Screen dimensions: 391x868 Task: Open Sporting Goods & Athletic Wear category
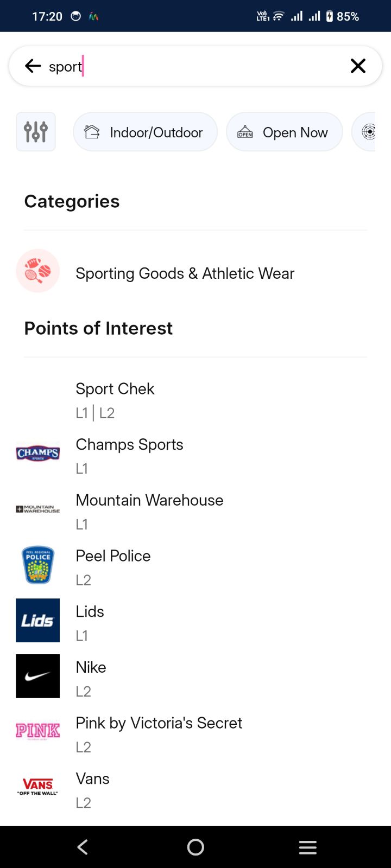point(185,273)
